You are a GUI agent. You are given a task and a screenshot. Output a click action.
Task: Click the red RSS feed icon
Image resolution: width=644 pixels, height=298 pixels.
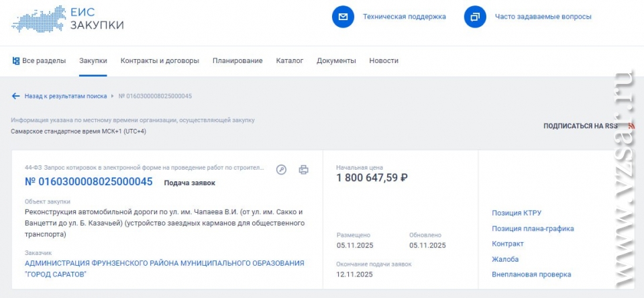[631, 126]
